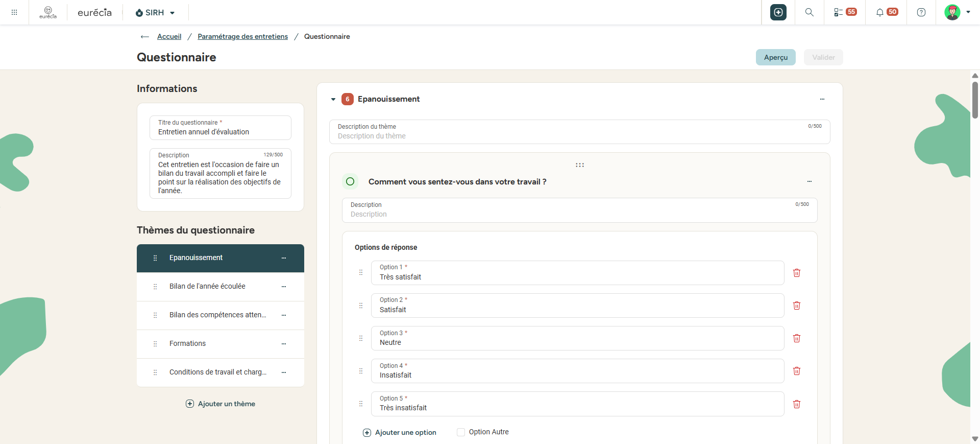Select the Epanouissement theme in list

(220, 258)
